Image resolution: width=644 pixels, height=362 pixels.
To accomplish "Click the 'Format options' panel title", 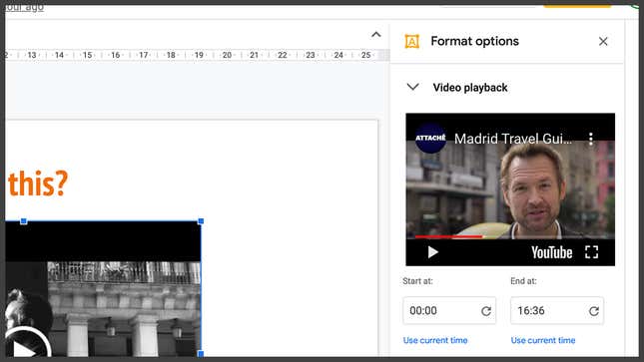I will [x=475, y=41].
